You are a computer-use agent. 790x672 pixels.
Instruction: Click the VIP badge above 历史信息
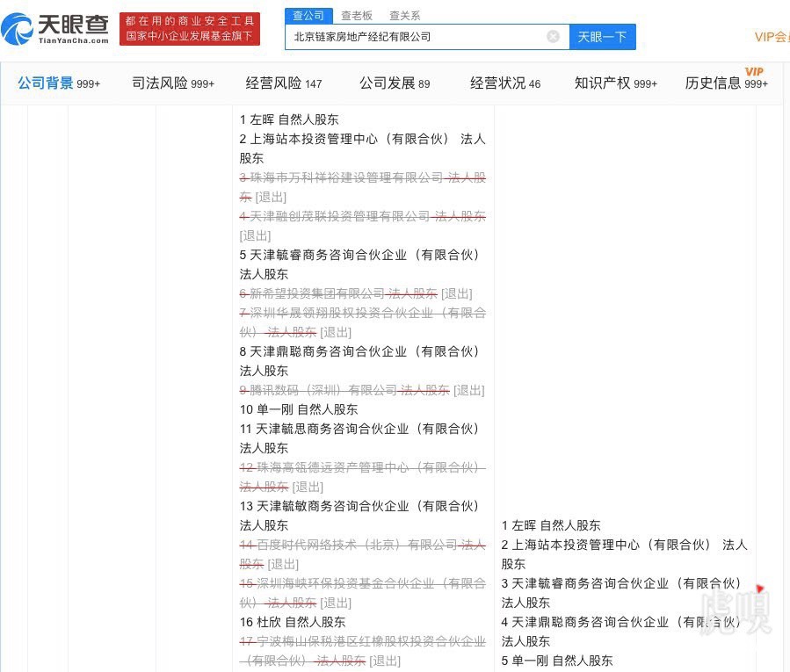click(x=754, y=72)
